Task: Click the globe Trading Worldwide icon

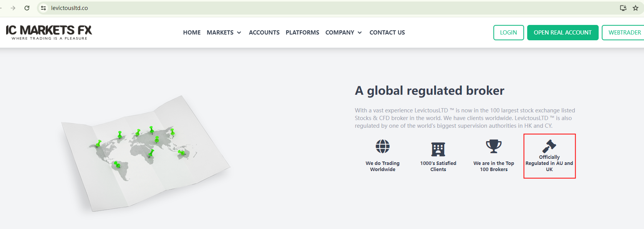Action: tap(383, 146)
